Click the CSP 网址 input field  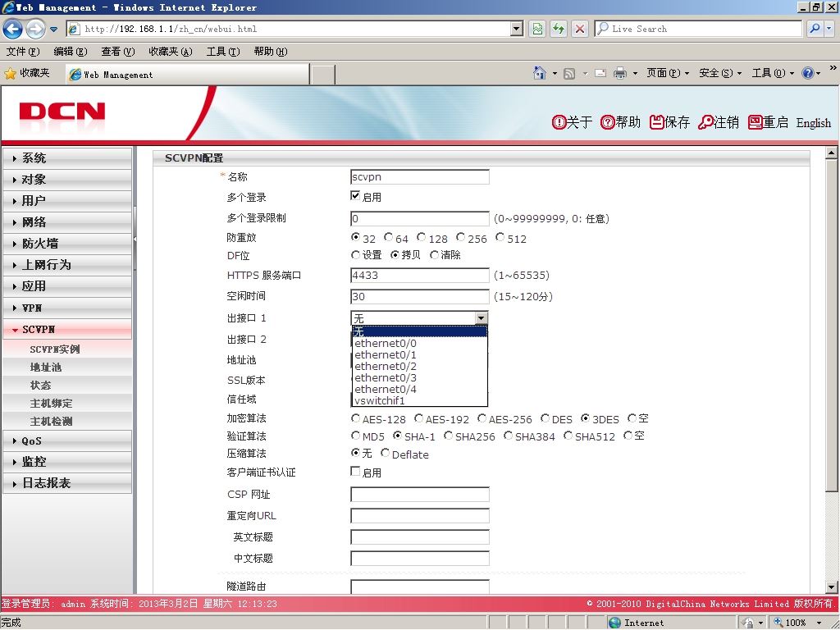click(419, 494)
